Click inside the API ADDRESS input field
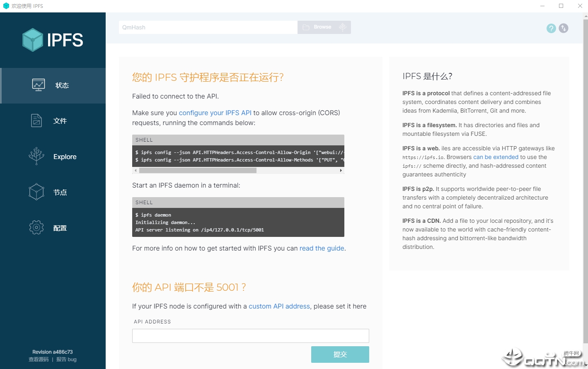 [250, 335]
